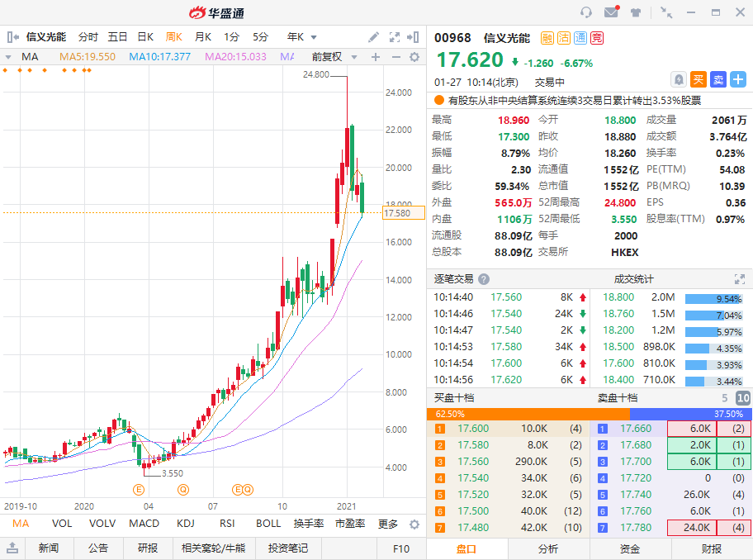Open the 公告 section

(x=98, y=548)
